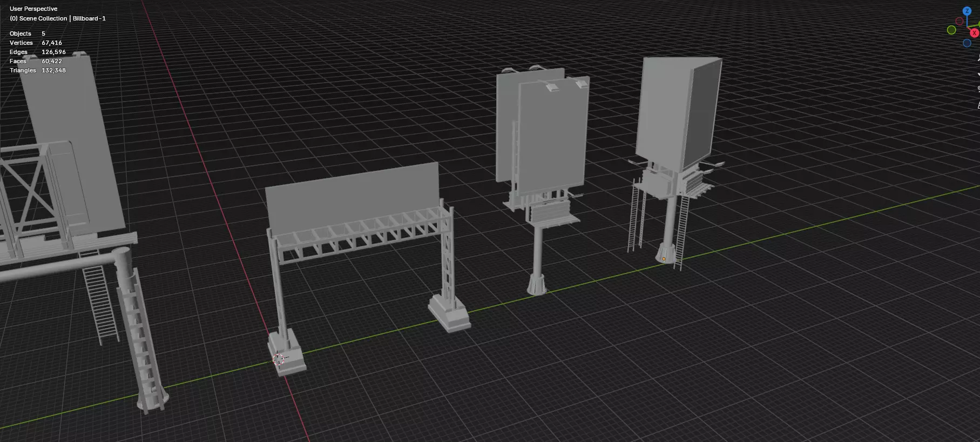Click the red X axis on navigation gizmo
The width and height of the screenshot is (980, 442).
[975, 33]
